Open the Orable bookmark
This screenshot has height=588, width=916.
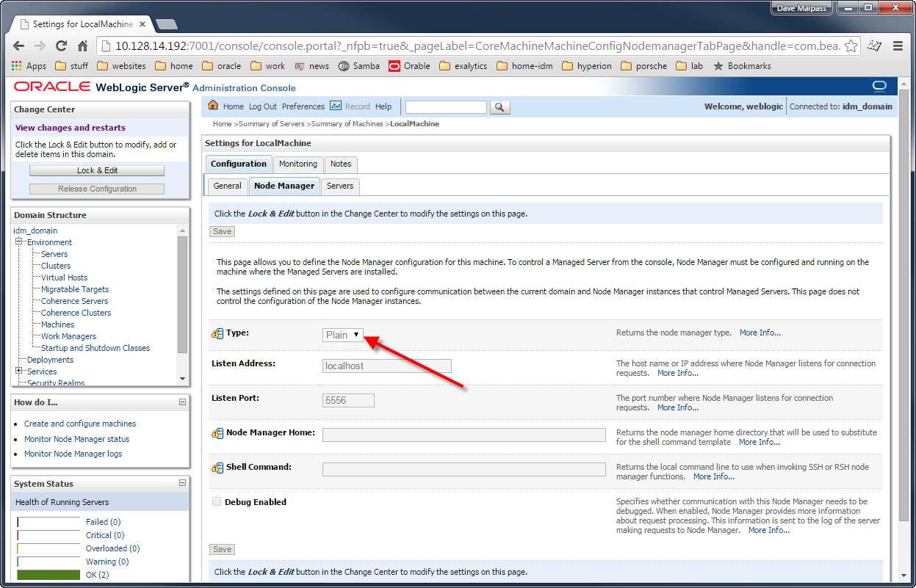pyautogui.click(x=410, y=66)
